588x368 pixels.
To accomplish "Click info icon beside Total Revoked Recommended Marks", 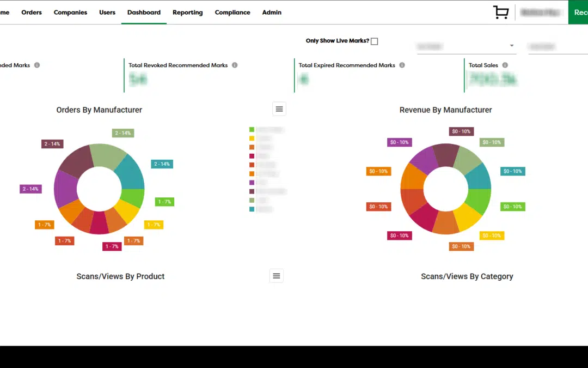I will (235, 65).
